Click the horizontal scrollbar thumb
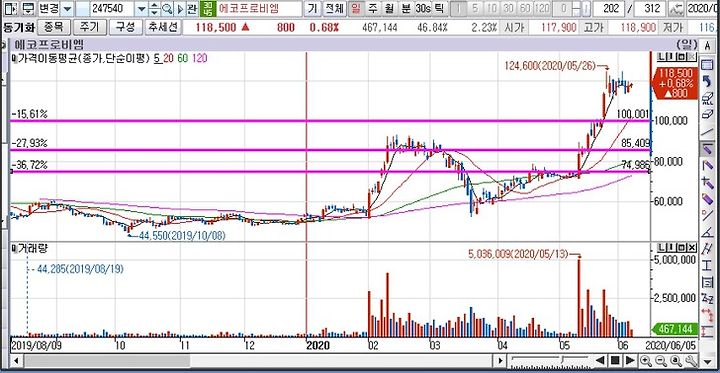 click(x=108, y=361)
